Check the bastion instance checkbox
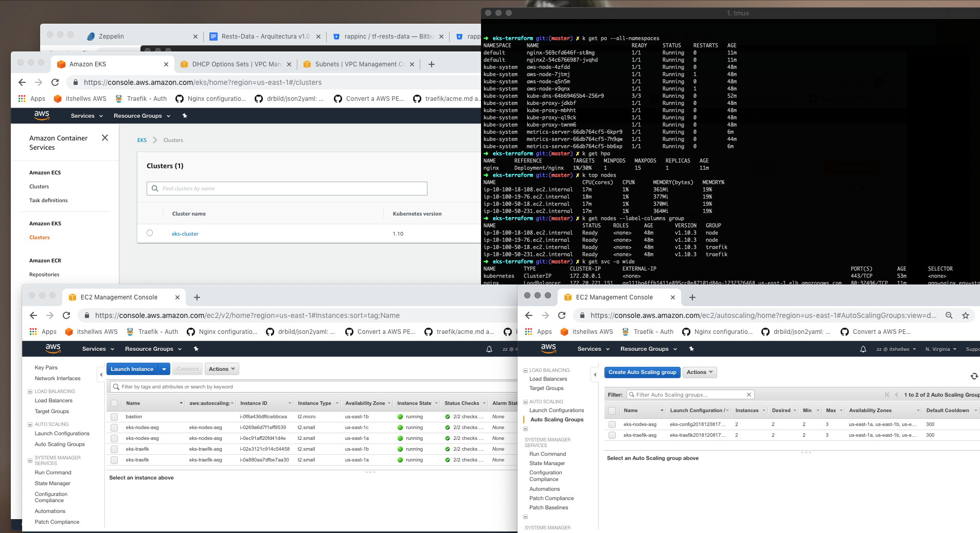Viewport: 980px width, 533px height. [114, 417]
